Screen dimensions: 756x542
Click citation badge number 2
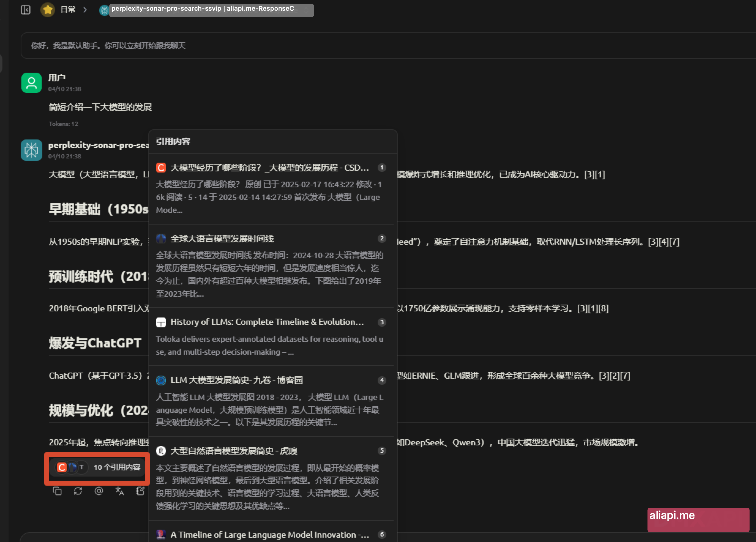tap(382, 239)
